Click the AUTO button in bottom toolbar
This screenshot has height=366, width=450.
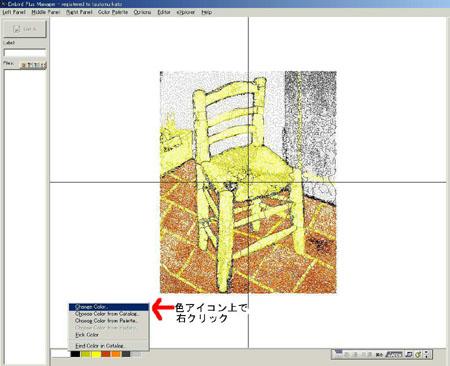tap(394, 354)
